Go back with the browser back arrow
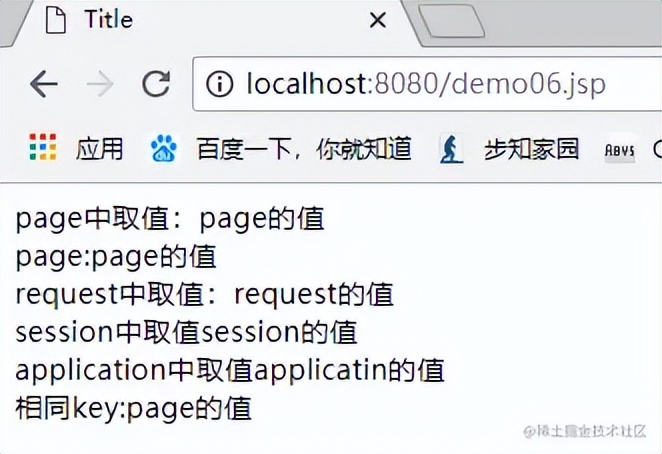The image size is (662, 454). click(x=43, y=84)
